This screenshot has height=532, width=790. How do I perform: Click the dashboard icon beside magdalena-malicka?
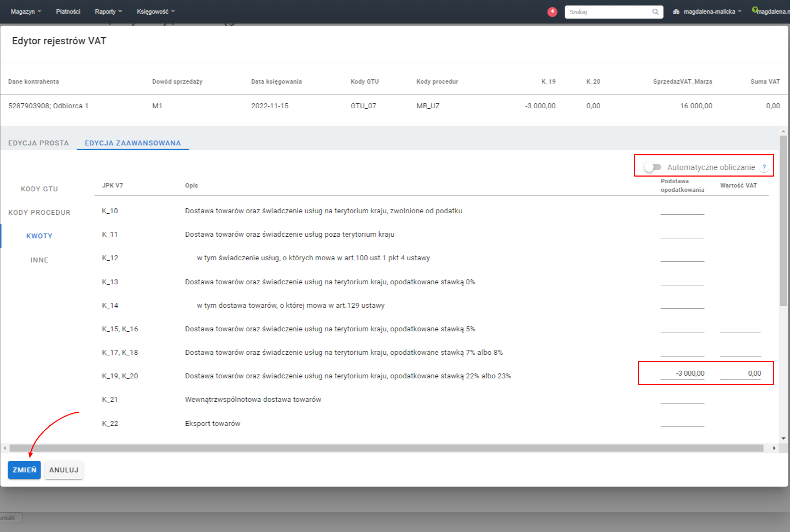(676, 11)
